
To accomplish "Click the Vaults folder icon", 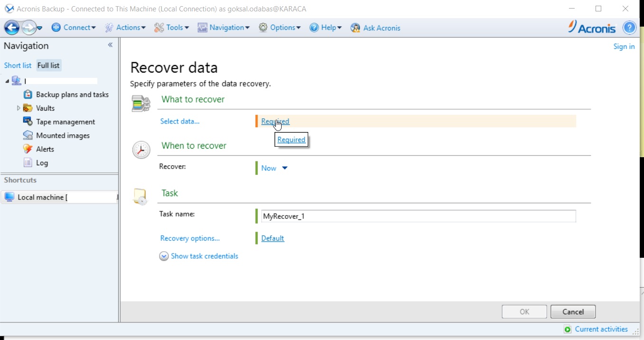I will click(28, 108).
